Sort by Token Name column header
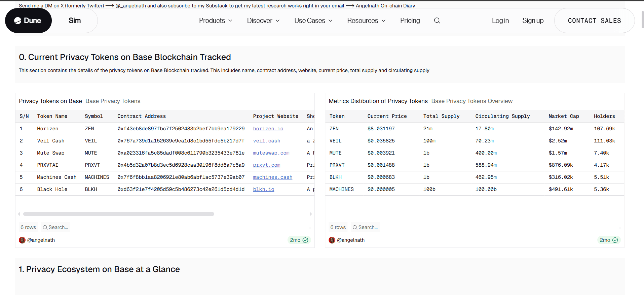Viewport: 644px width, 297px height. coord(52,116)
